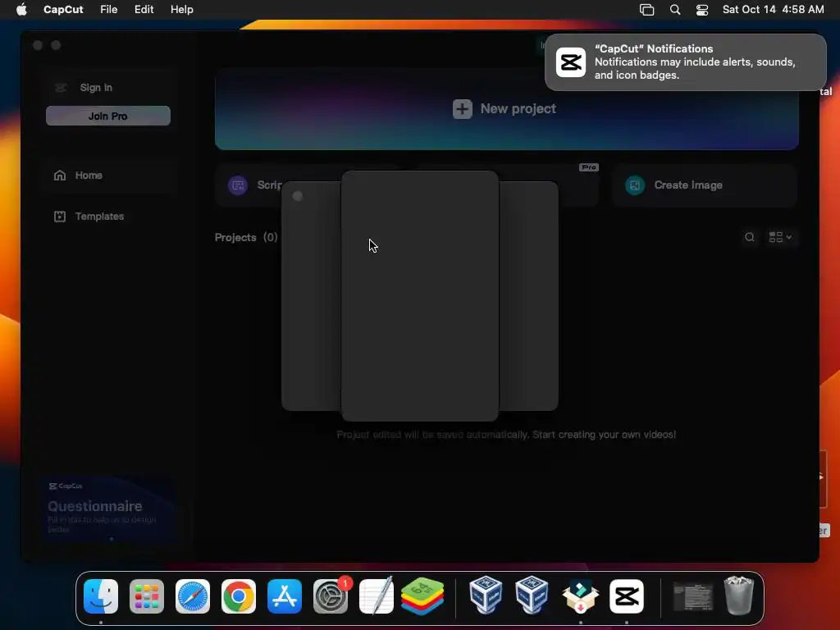Open the first VirtualBox Dock icon
Screen dimensions: 840x630
pos(486,596)
